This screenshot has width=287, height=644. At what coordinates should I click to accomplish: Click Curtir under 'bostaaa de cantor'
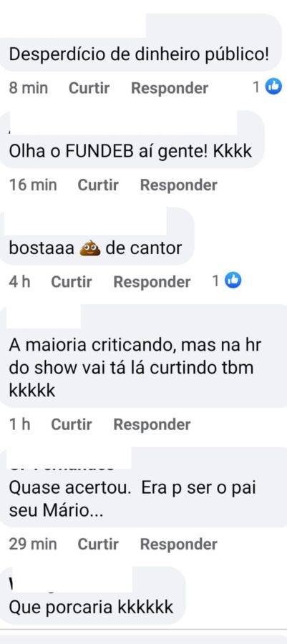pyautogui.click(x=72, y=282)
